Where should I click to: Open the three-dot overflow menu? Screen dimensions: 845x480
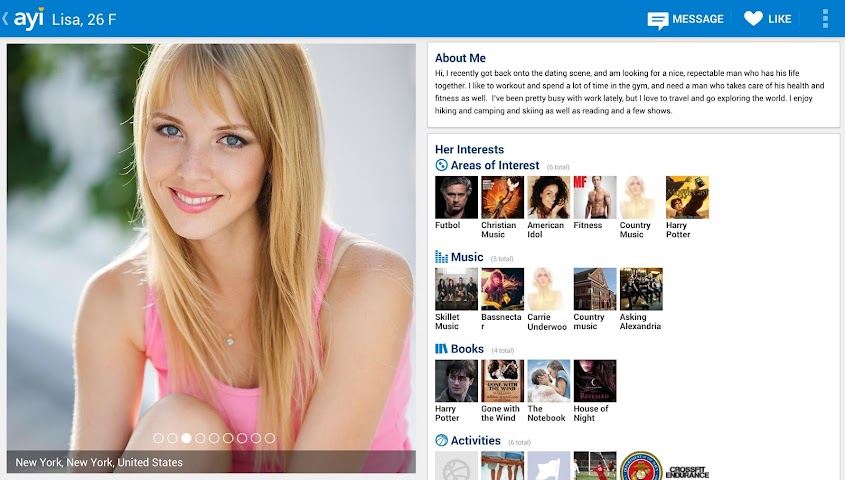(x=824, y=19)
